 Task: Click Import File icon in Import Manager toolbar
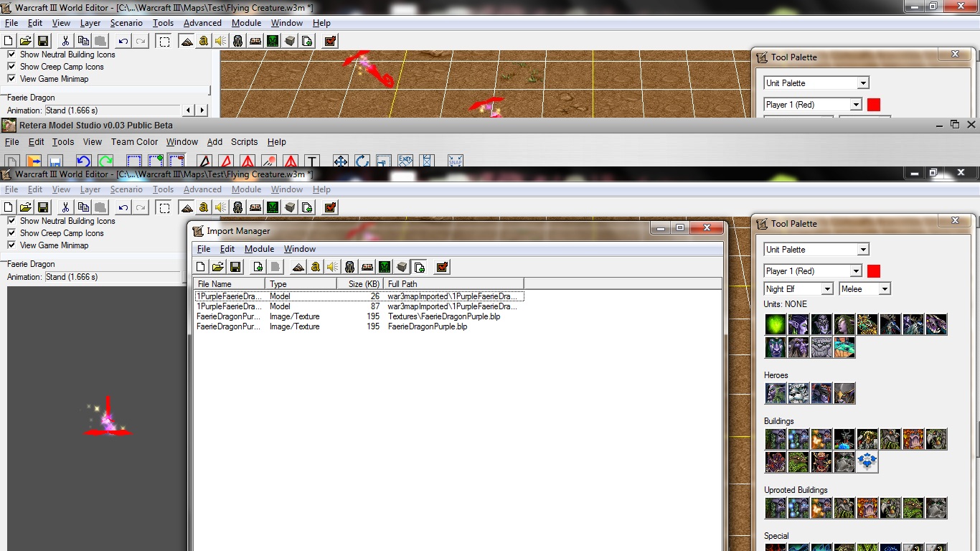(x=257, y=267)
